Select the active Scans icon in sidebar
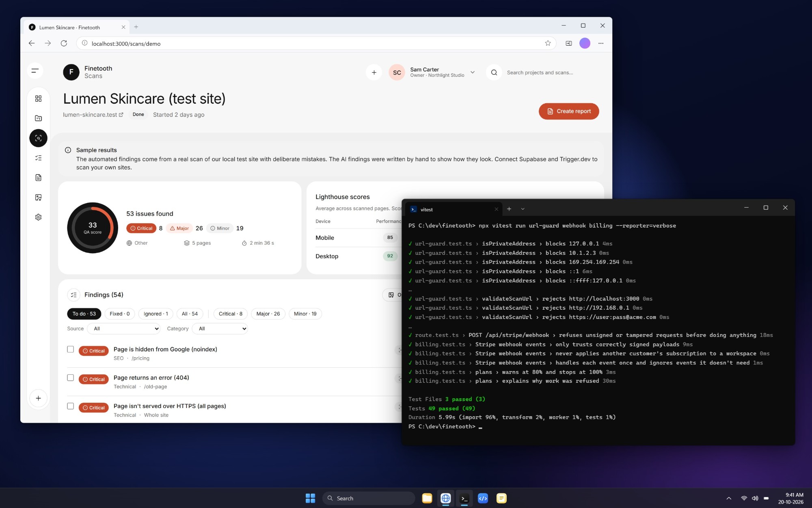Viewport: 812px width, 508px height. [38, 138]
